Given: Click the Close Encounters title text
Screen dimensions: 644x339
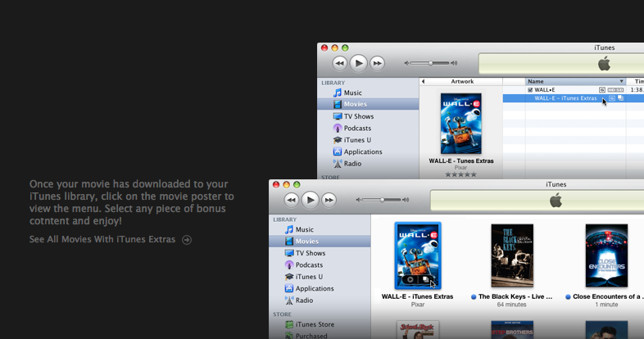Looking at the screenshot, I should click(607, 296).
